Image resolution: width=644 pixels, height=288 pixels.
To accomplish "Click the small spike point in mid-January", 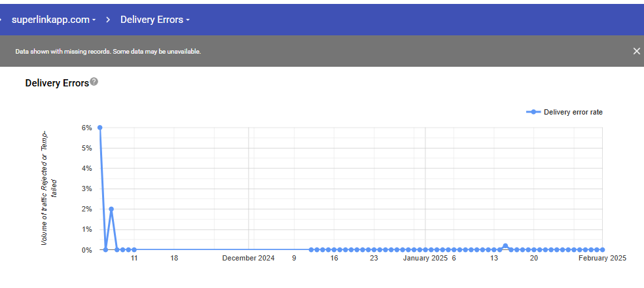I will point(505,246).
